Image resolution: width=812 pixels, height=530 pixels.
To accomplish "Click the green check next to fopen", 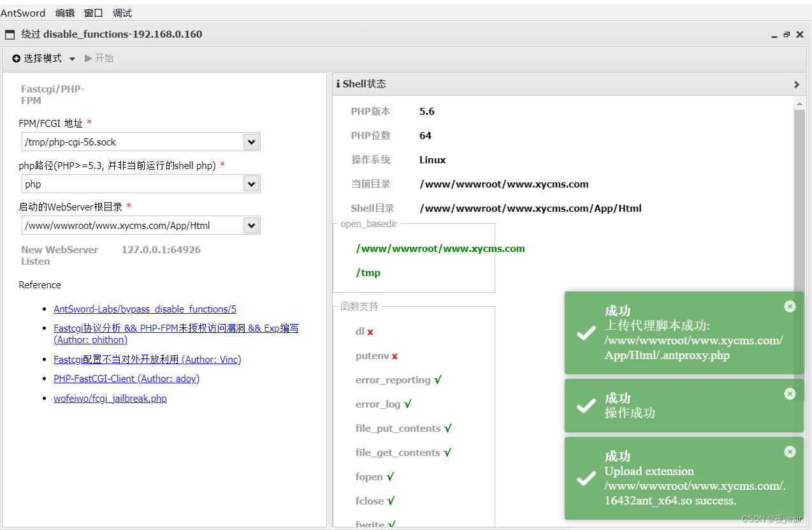I will 390,476.
